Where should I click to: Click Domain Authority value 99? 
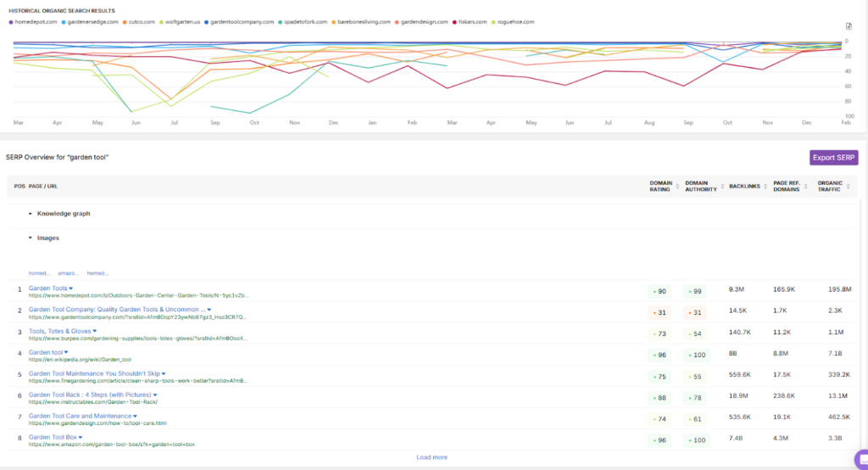pos(695,291)
